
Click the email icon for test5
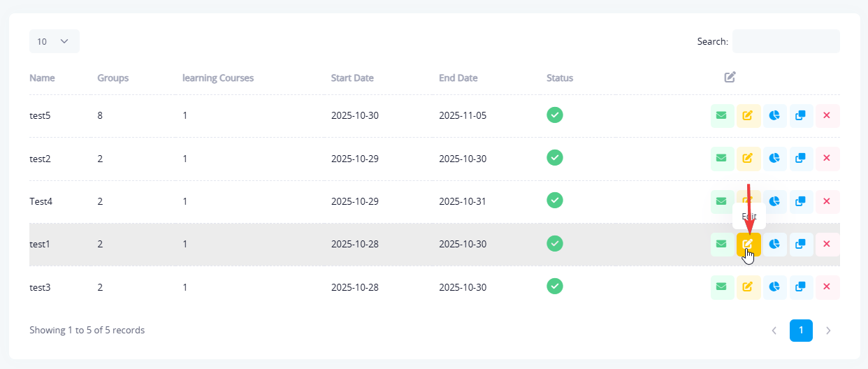721,116
